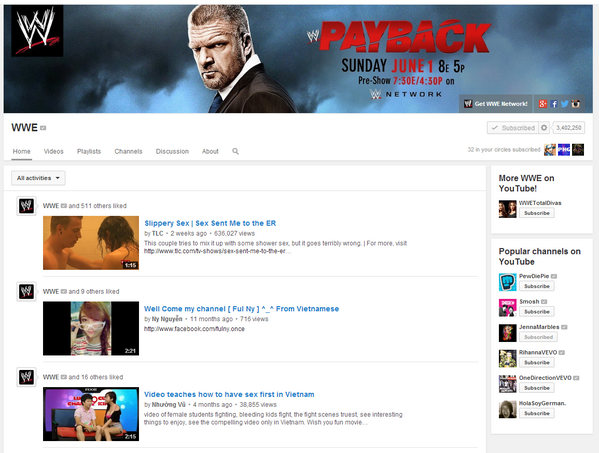Subscribe to HolaSoyGerman
The image size is (599, 453).
pos(537,413)
